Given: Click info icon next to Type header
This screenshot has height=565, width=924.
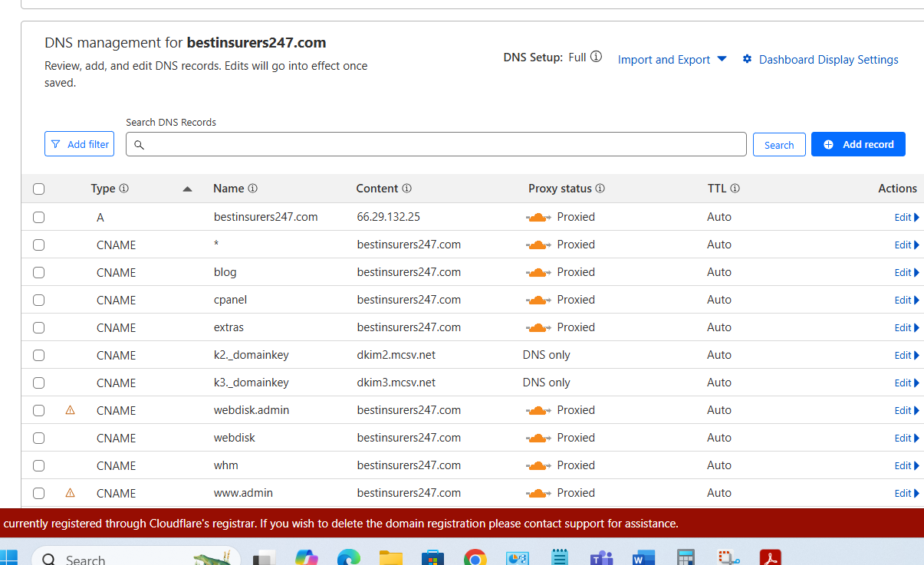Looking at the screenshot, I should (x=123, y=189).
